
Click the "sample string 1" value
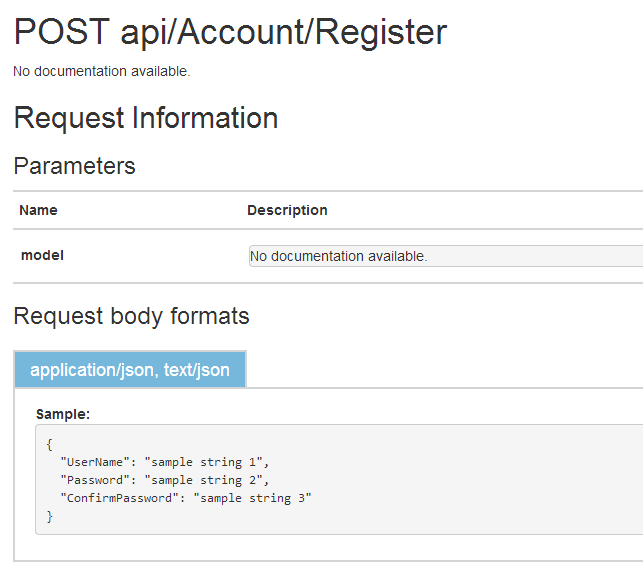point(207,462)
